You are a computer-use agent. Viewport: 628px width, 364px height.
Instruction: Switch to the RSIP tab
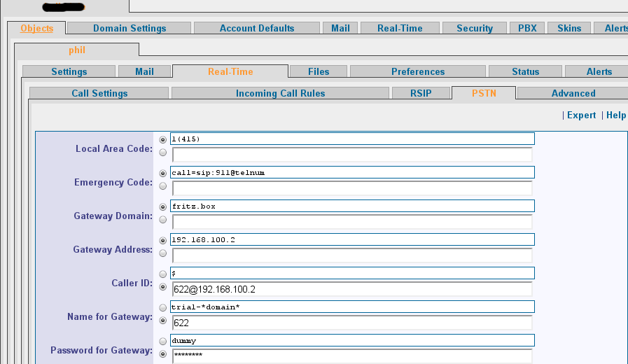421,93
